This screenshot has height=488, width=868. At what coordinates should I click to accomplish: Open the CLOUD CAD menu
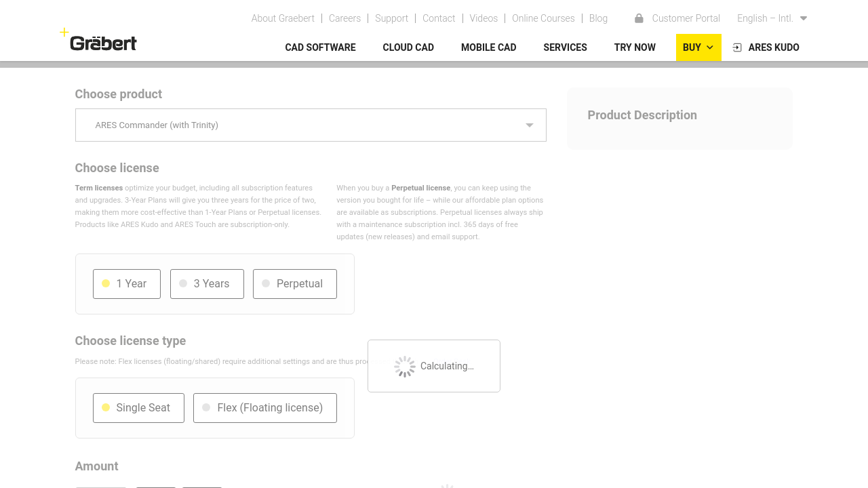pos(408,47)
